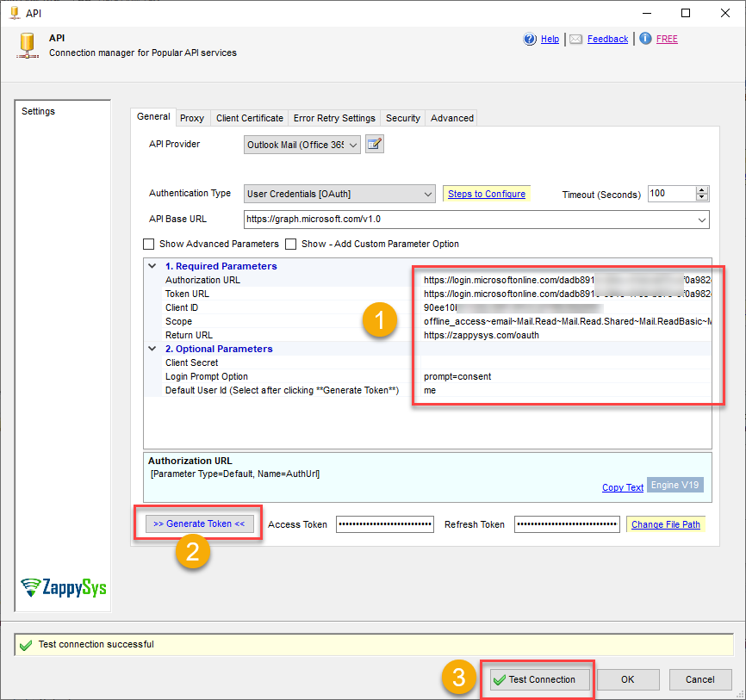This screenshot has height=700, width=746.
Task: Collapse the Required Parameters section
Action: coord(152,266)
